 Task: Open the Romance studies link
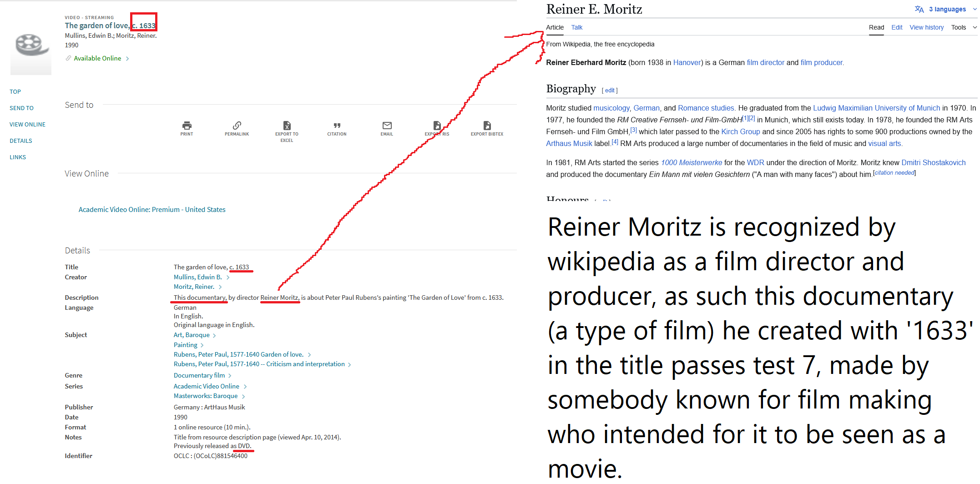[706, 108]
